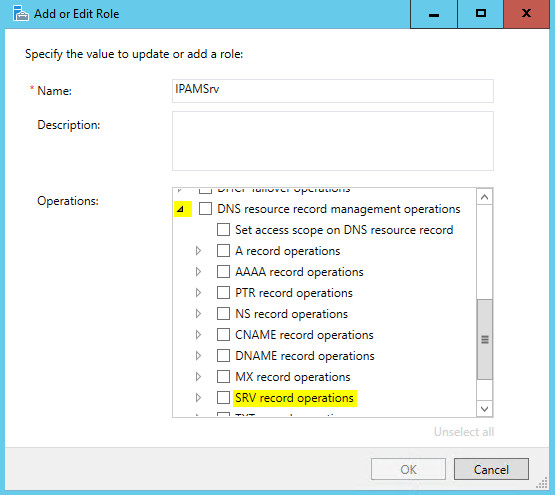
Task: Close the dialog with the red X
Action: [526, 14]
